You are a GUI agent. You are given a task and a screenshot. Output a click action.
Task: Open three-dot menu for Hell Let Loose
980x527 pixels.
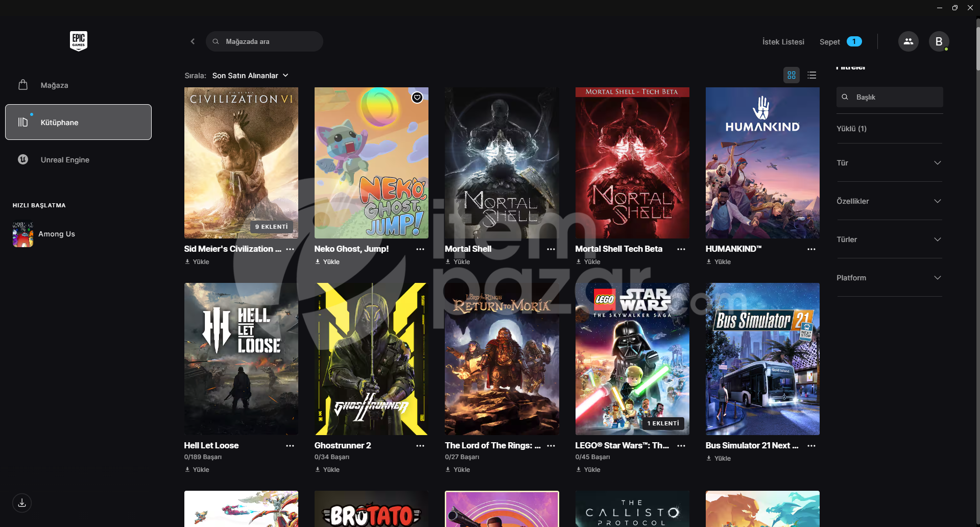pos(290,446)
